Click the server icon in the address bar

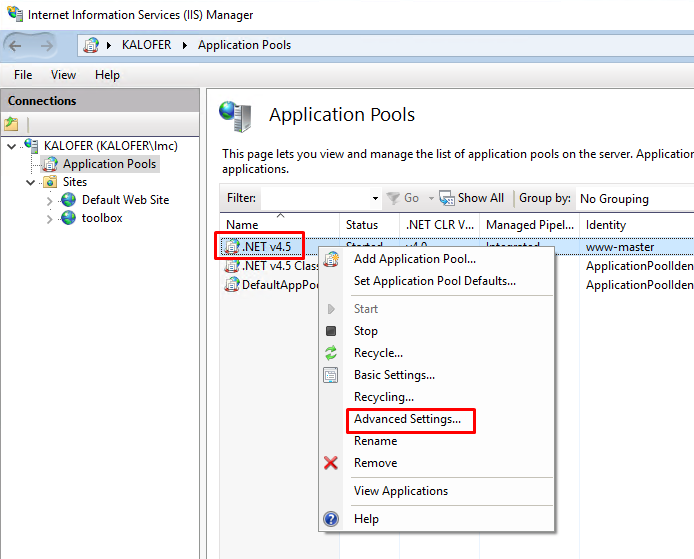[x=91, y=45]
